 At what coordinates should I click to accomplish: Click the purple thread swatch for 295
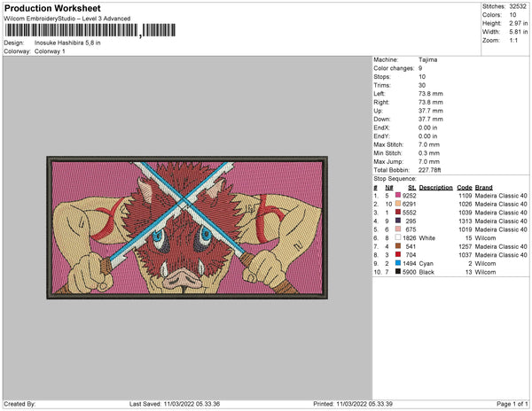point(398,221)
